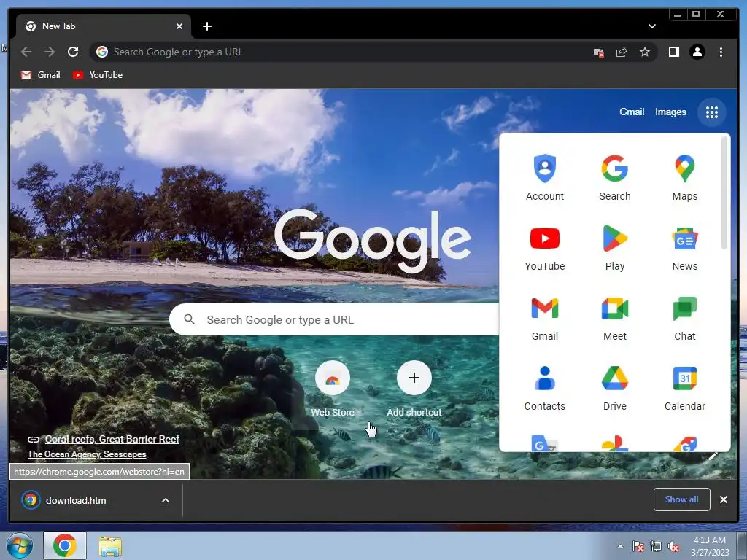The width and height of the screenshot is (747, 560).
Task: Show hidden system tray icons
Action: tap(620, 546)
